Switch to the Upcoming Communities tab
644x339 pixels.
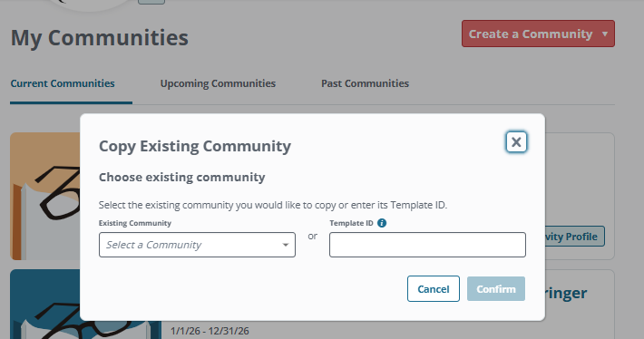click(x=218, y=83)
